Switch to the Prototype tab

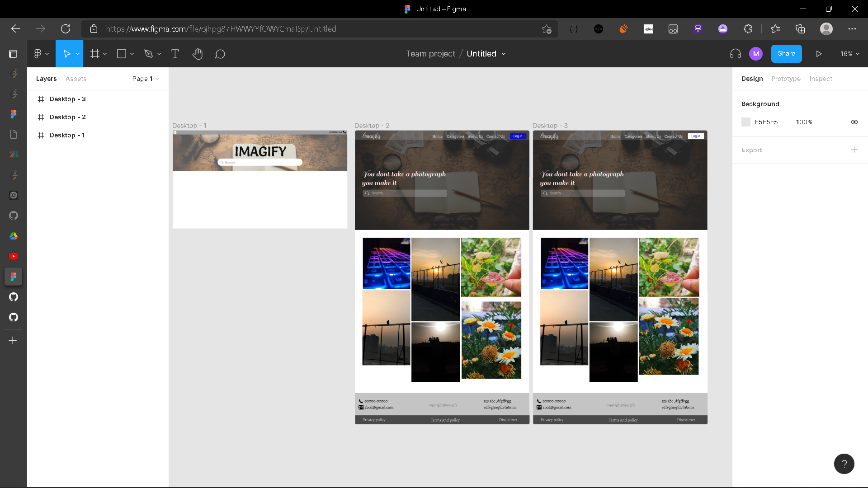pyautogui.click(x=786, y=79)
